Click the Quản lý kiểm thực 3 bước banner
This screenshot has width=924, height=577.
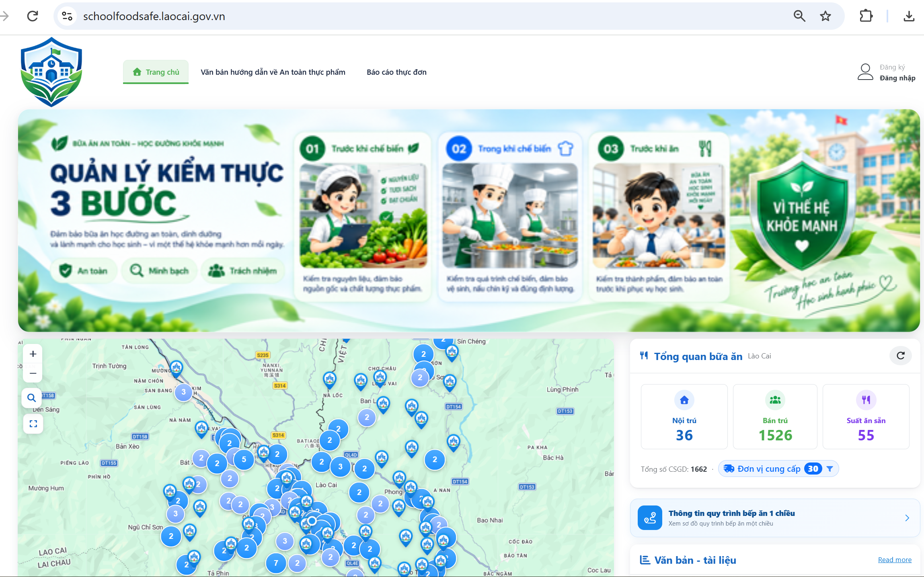pyautogui.click(x=469, y=221)
